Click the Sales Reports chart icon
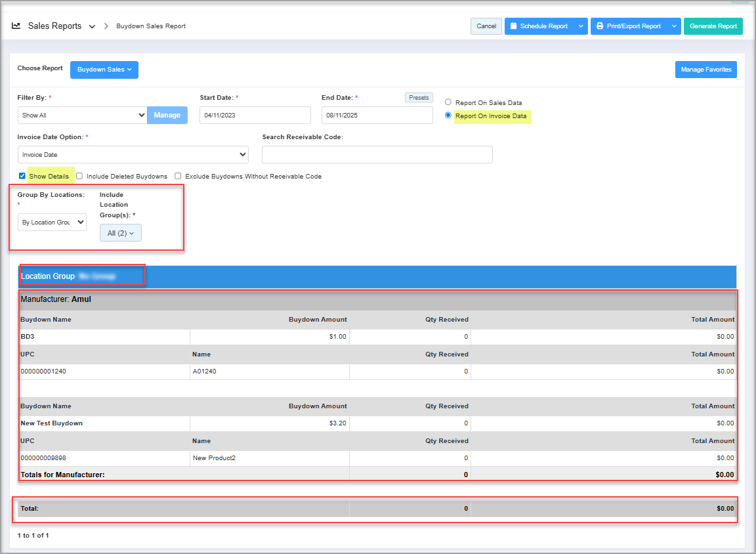The image size is (756, 554). [x=16, y=26]
